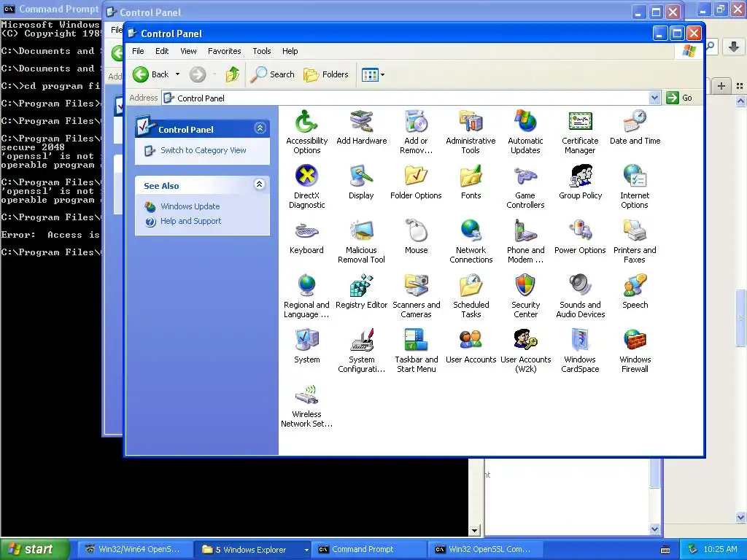The width and height of the screenshot is (747, 560).
Task: Open Speech settings icon
Action: pos(635,292)
